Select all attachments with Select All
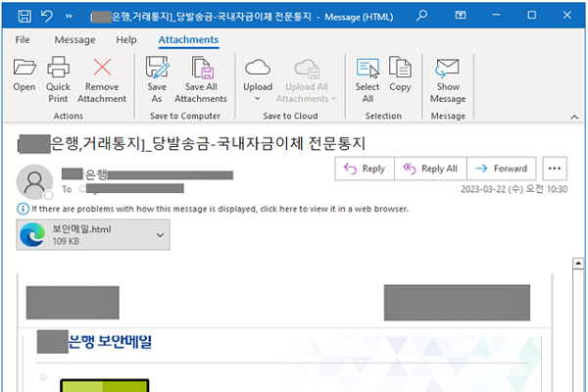 (x=367, y=70)
